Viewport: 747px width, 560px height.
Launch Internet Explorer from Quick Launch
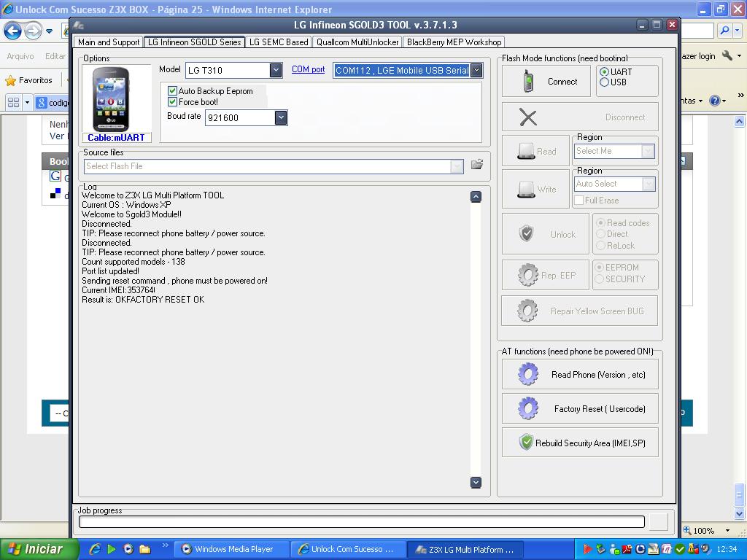tap(95, 549)
